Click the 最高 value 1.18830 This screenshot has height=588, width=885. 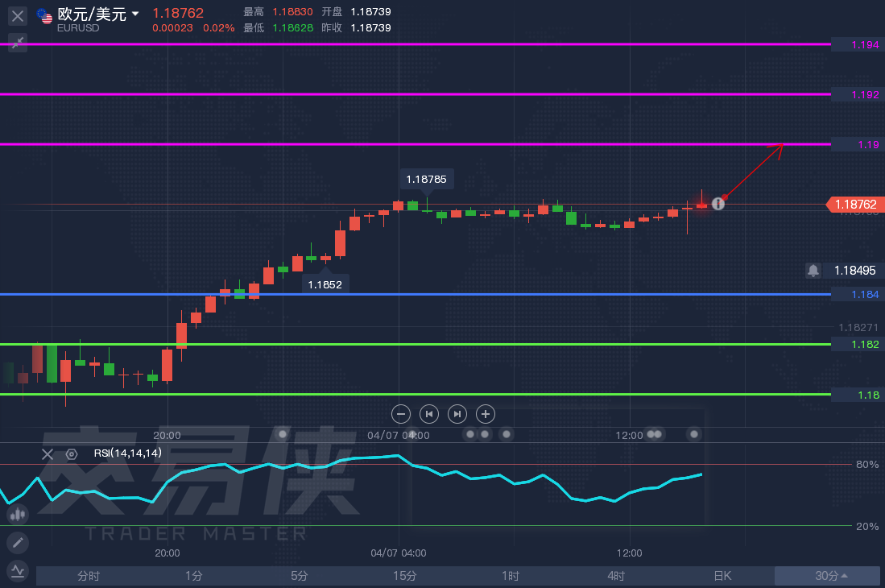pyautogui.click(x=292, y=12)
